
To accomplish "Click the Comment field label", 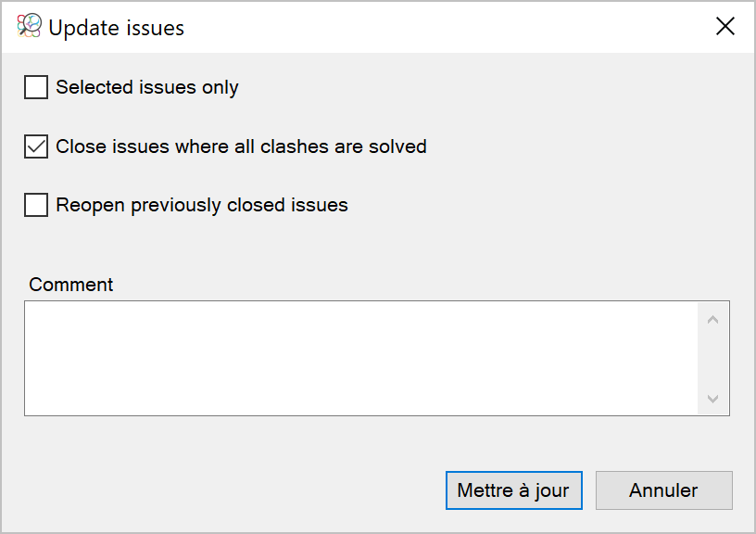I will coord(70,285).
